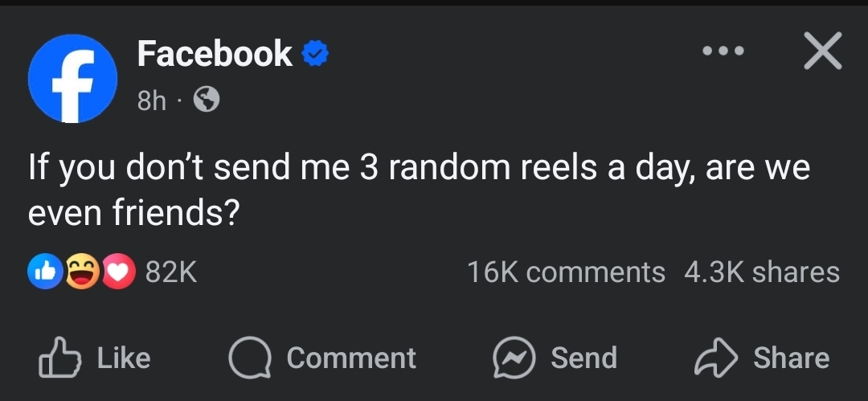Close the post with the X
This screenshot has height=401, width=868.
pyautogui.click(x=823, y=51)
